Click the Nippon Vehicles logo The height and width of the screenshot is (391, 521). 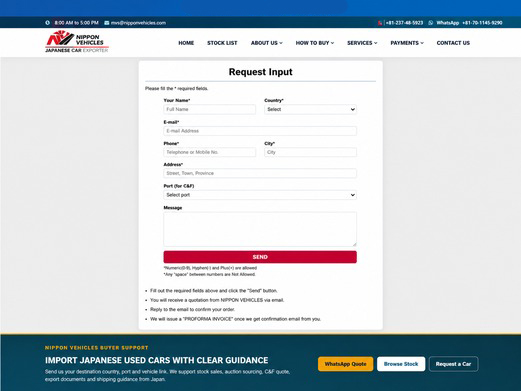[x=77, y=42]
